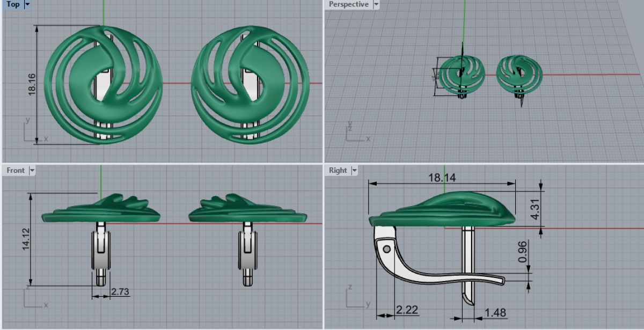Select the 18.14 dimension in Right view
This screenshot has height=330, width=644.
(442, 177)
